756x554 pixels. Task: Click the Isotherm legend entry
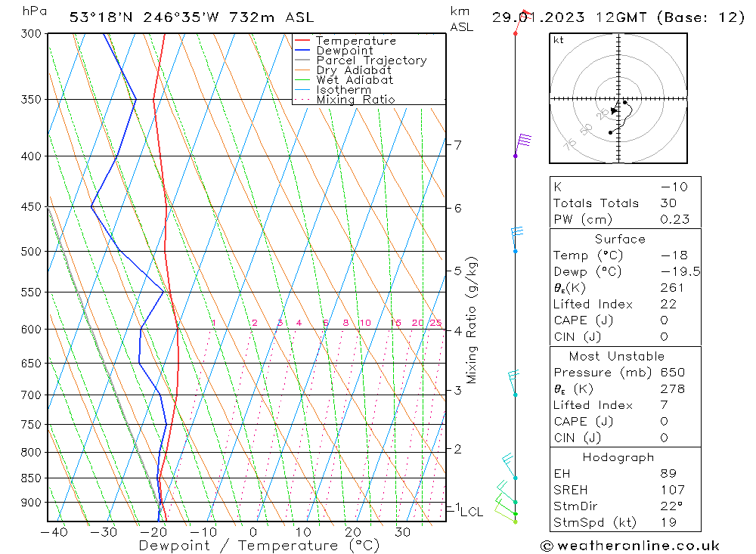[344, 90]
